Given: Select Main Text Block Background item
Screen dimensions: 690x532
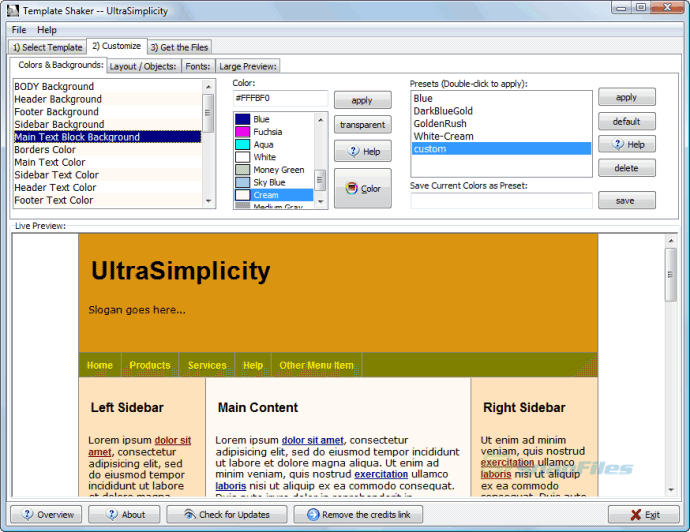Looking at the screenshot, I should click(107, 137).
